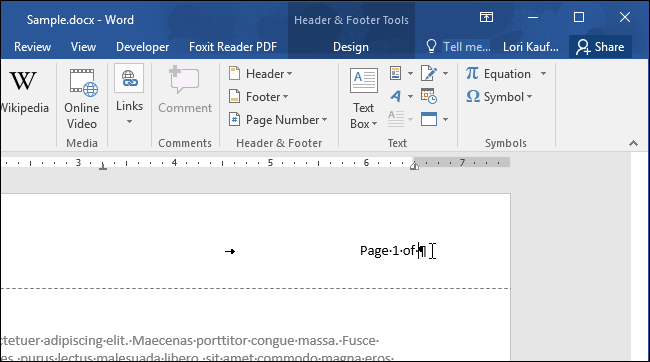
Task: Click the Tell me search box
Action: (466, 47)
